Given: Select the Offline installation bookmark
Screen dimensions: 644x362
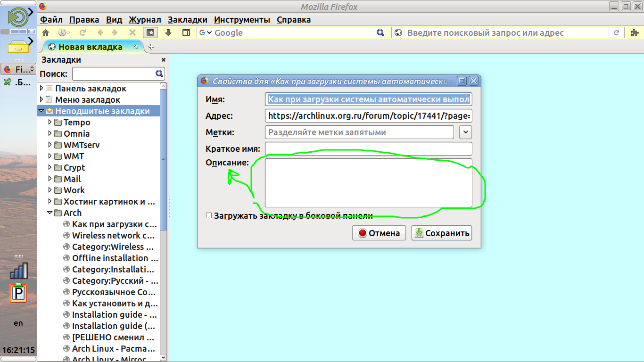Looking at the screenshot, I should click(x=110, y=258).
